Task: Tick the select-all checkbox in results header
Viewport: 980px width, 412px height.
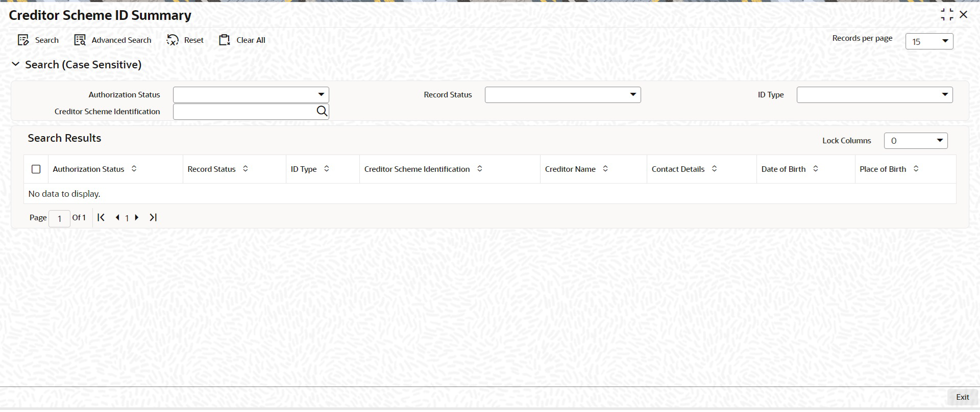Action: pyautogui.click(x=36, y=169)
